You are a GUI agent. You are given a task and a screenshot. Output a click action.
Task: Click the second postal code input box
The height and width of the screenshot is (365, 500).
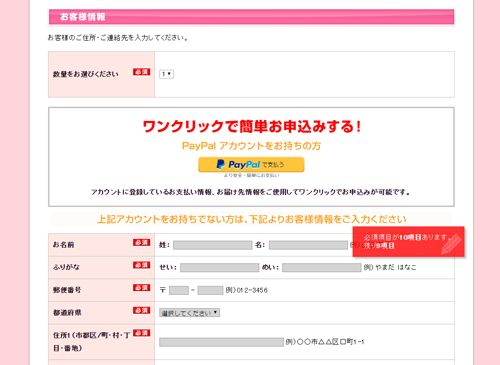tap(210, 290)
